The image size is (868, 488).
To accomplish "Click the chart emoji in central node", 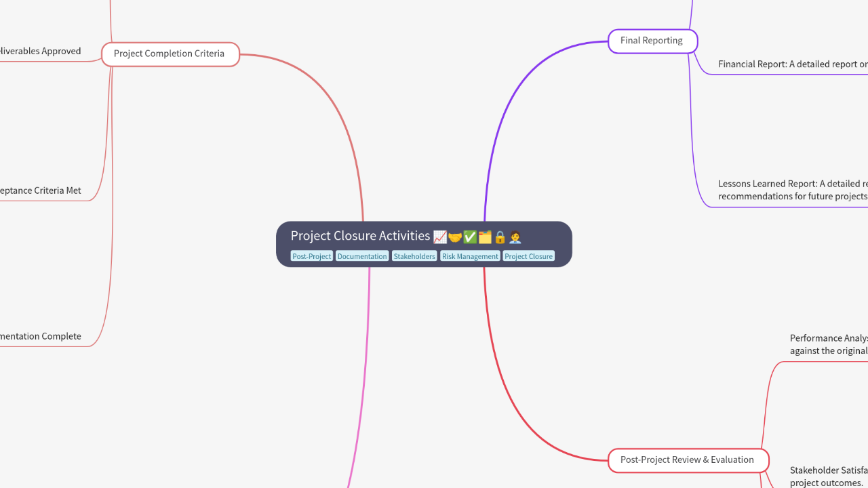I will pos(440,237).
